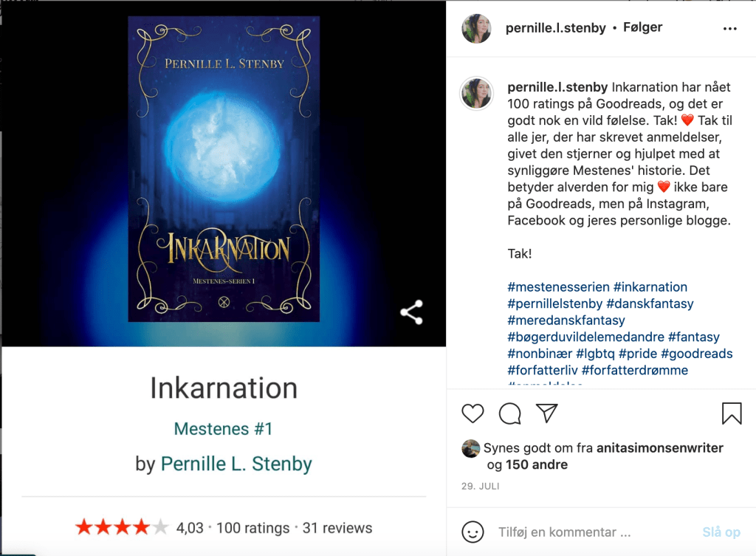Toggle the Følger following button
Image resolution: width=756 pixels, height=556 pixels.
pos(643,27)
